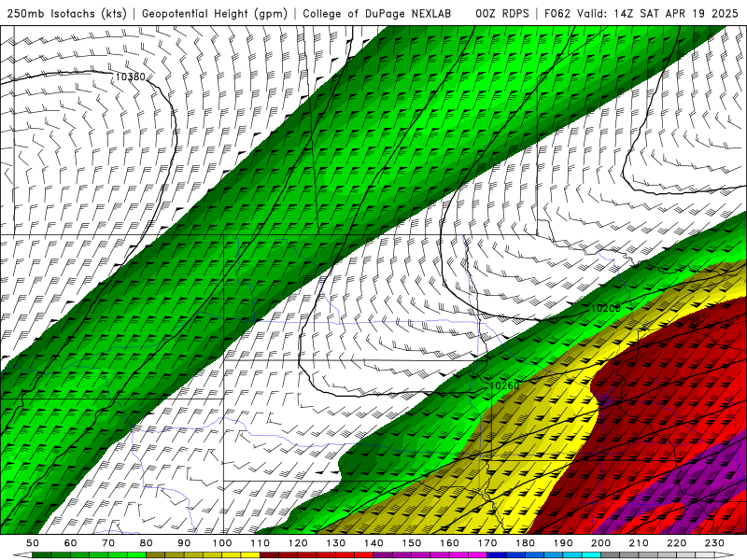This screenshot has width=747, height=560.
Task: Pick the dark blue swatch just after 170
Action: coord(497,554)
